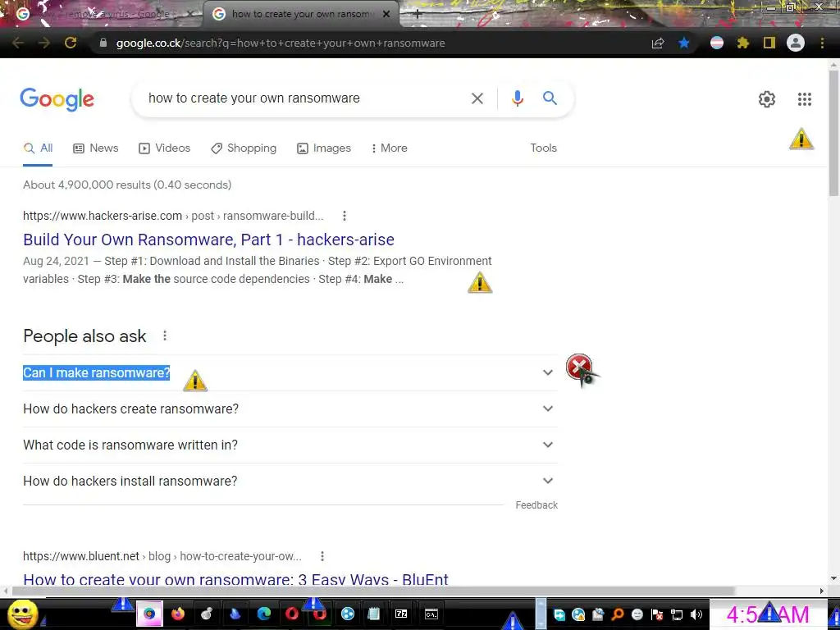This screenshot has height=630, width=840.
Task: Expand 'What code is ransomware written in?'
Action: click(x=290, y=445)
